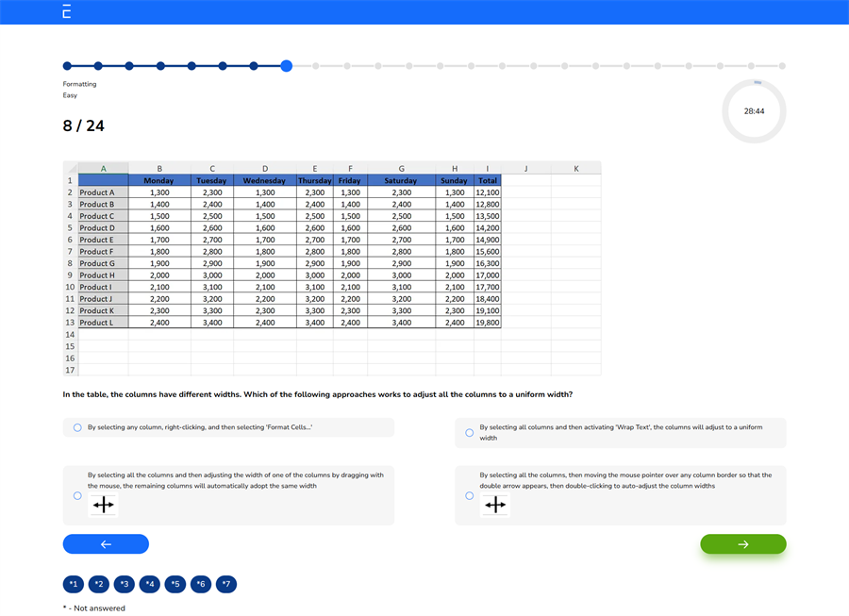Proceed using the green right-arrow button
849x616 pixels.
click(x=742, y=544)
